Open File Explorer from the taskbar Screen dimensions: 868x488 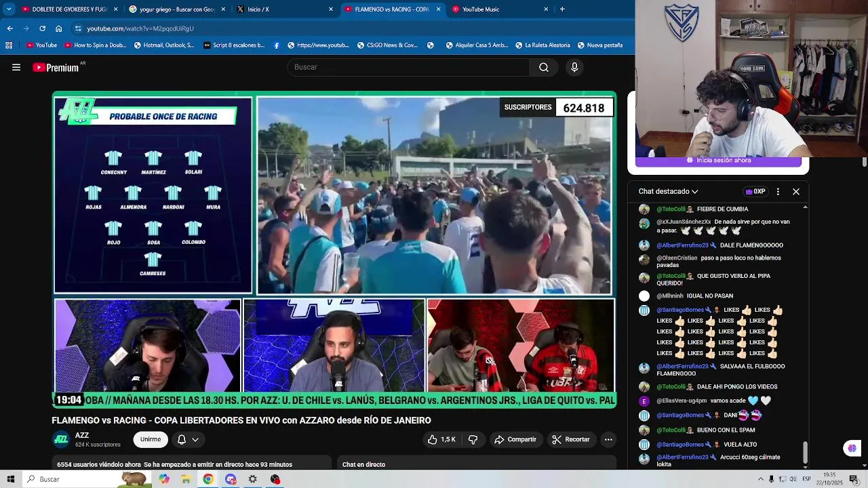(186, 479)
